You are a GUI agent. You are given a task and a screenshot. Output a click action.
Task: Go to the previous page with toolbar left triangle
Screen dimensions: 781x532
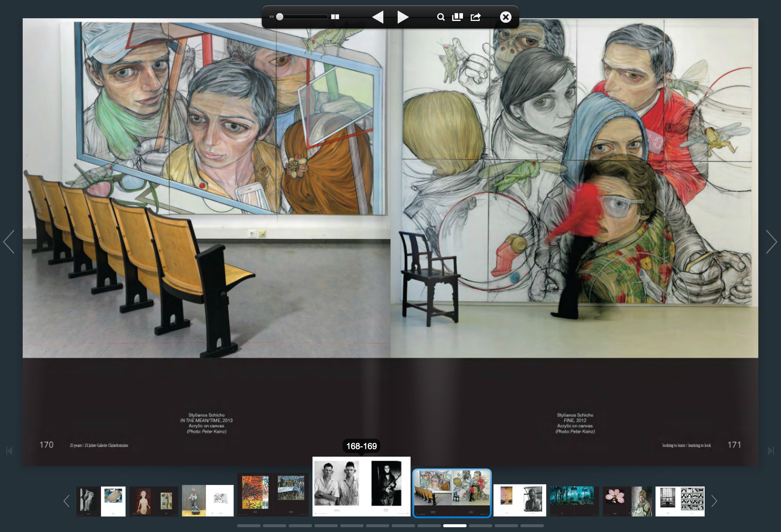click(378, 17)
